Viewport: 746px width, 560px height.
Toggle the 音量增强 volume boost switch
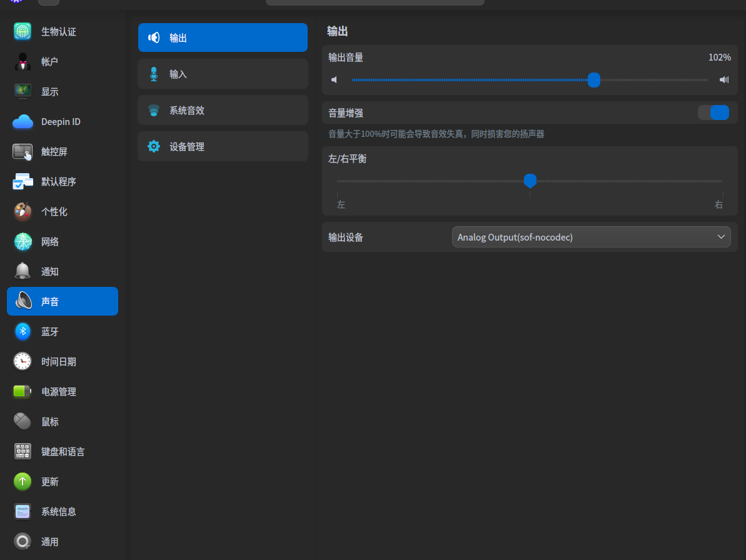click(713, 112)
